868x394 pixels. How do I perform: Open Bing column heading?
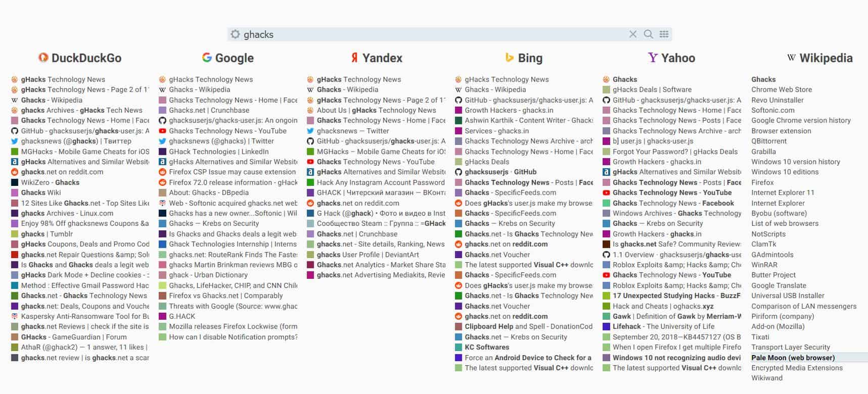pos(530,58)
